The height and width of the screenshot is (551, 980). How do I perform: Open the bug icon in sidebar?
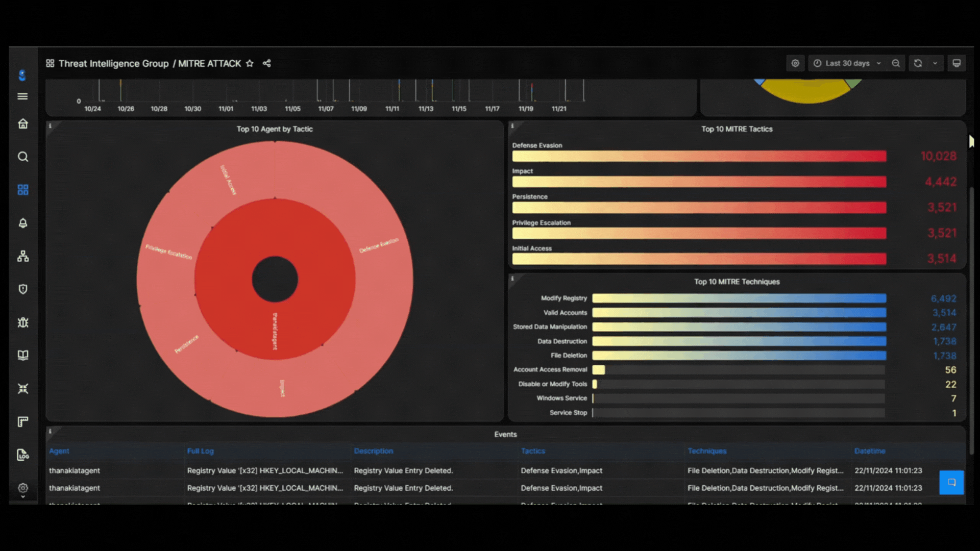point(23,322)
